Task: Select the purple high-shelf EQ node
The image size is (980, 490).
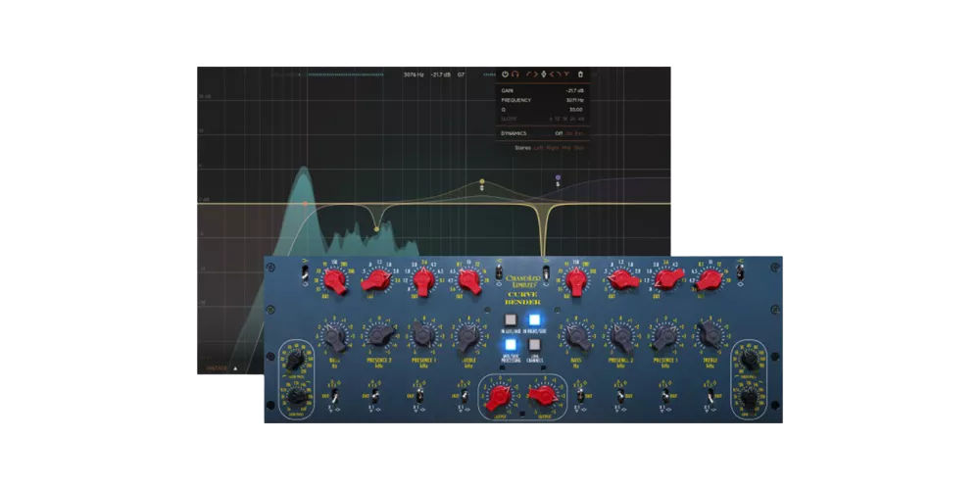Action: pos(558,177)
